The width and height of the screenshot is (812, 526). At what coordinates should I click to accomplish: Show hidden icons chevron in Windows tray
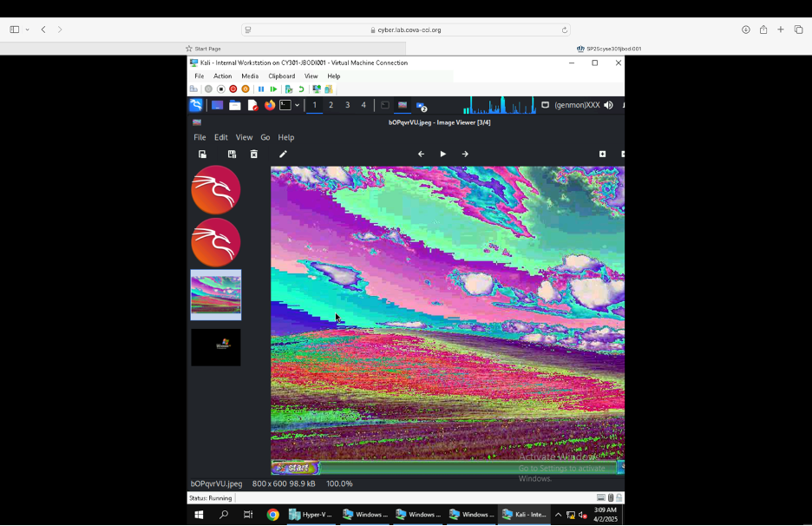558,515
